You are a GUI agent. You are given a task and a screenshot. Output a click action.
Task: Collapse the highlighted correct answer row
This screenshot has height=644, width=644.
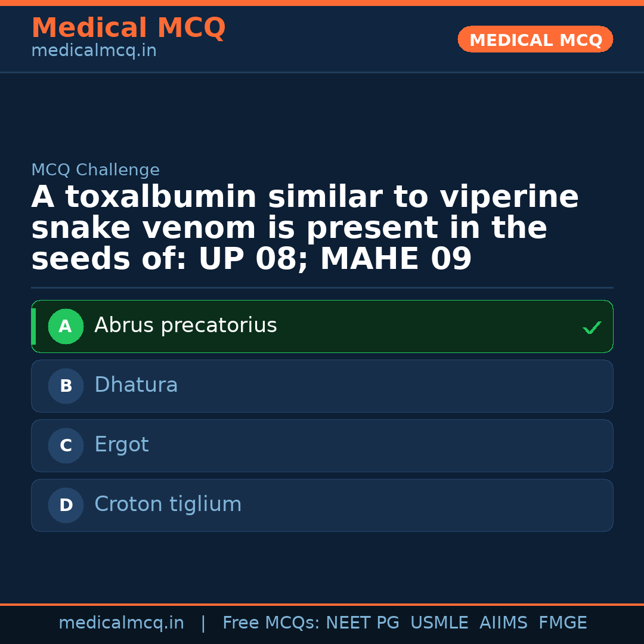[322, 326]
